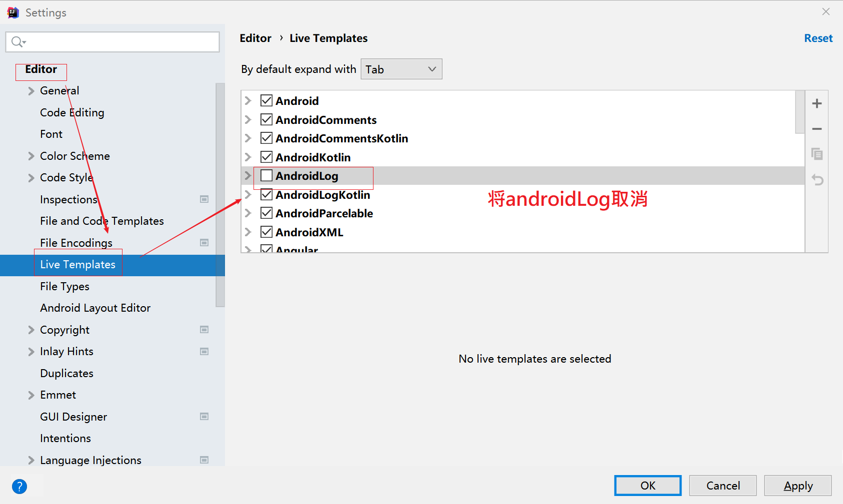
Task: Click the revert arrow icon
Action: pyautogui.click(x=817, y=180)
